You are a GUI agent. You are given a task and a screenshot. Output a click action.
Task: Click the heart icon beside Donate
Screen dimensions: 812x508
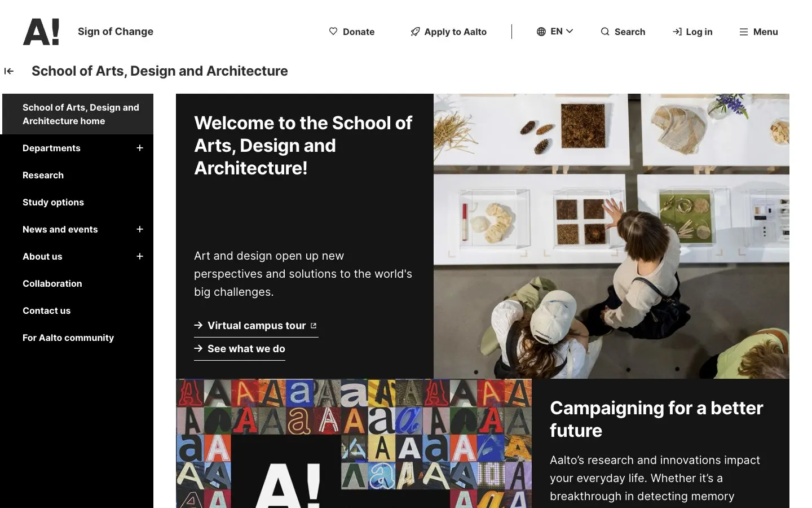click(333, 32)
